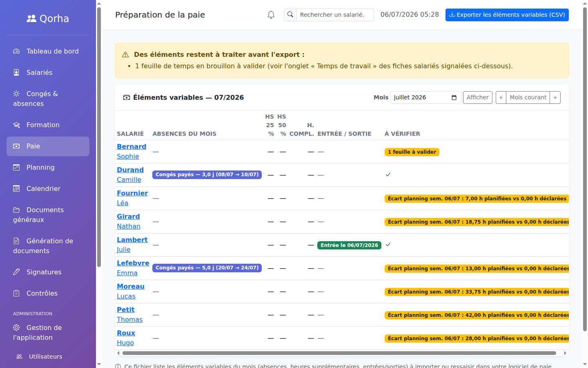Open Durand Camille's employee record
The height and width of the screenshot is (368, 588).
coord(130,175)
